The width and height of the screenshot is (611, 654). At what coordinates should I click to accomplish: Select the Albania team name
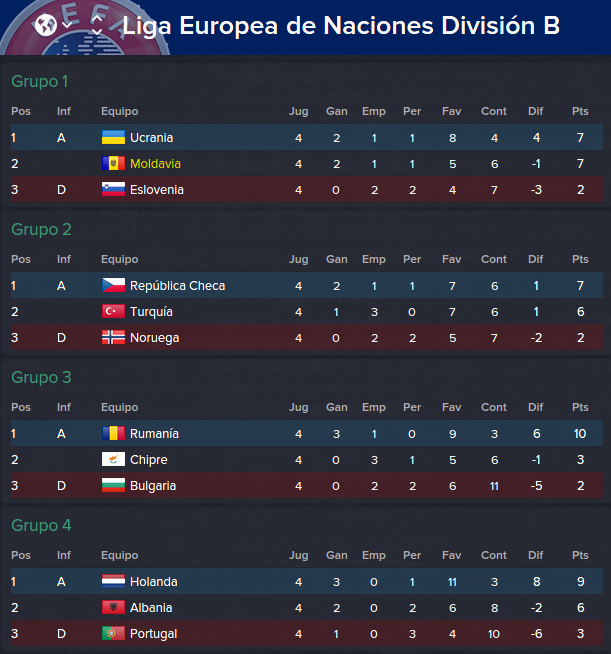[151, 608]
